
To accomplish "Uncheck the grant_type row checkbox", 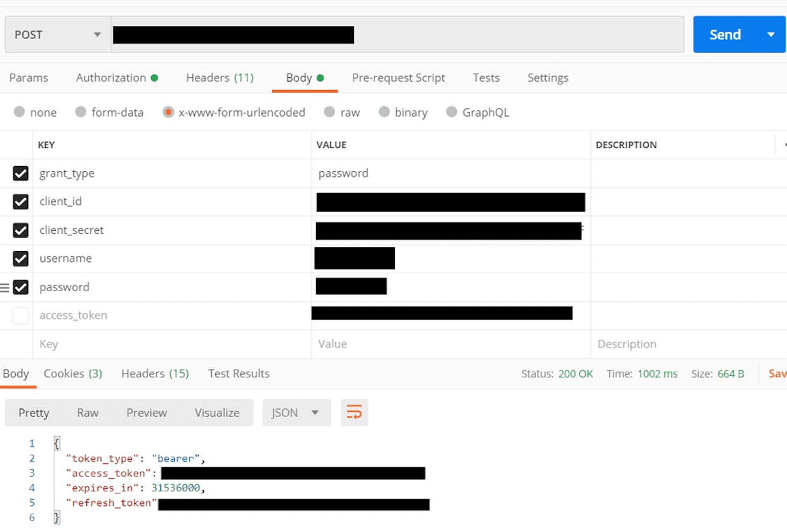I will pyautogui.click(x=21, y=174).
